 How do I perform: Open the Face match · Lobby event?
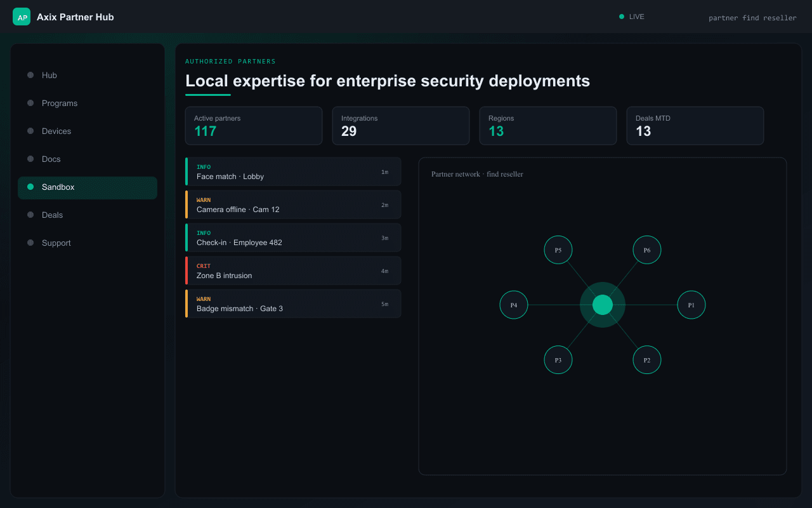(293, 171)
